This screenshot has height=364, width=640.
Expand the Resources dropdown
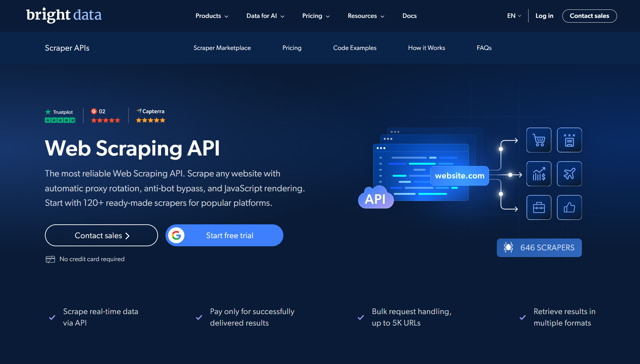tap(365, 16)
